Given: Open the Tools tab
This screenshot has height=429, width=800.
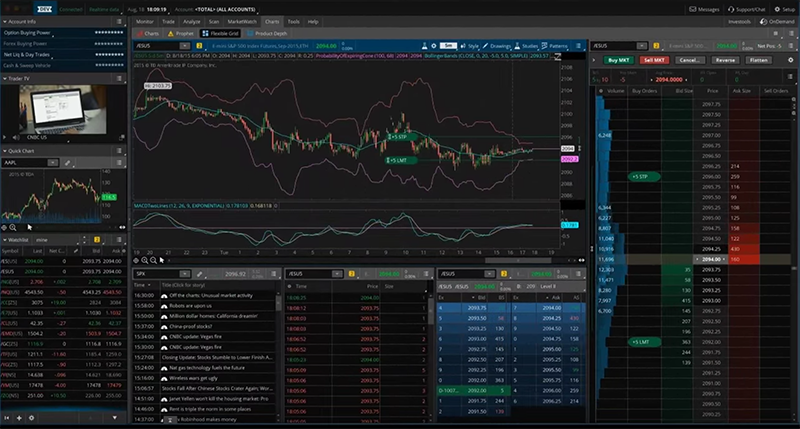Looking at the screenshot, I should [x=293, y=21].
